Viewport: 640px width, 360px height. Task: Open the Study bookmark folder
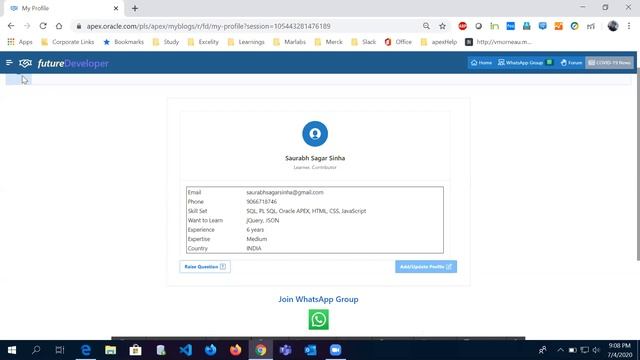coord(166,42)
